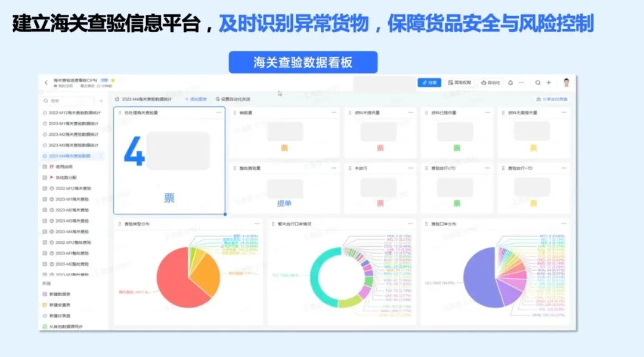The width and height of the screenshot is (644, 357).
Task: Open the 自动化 automation panel
Action: [x=491, y=83]
